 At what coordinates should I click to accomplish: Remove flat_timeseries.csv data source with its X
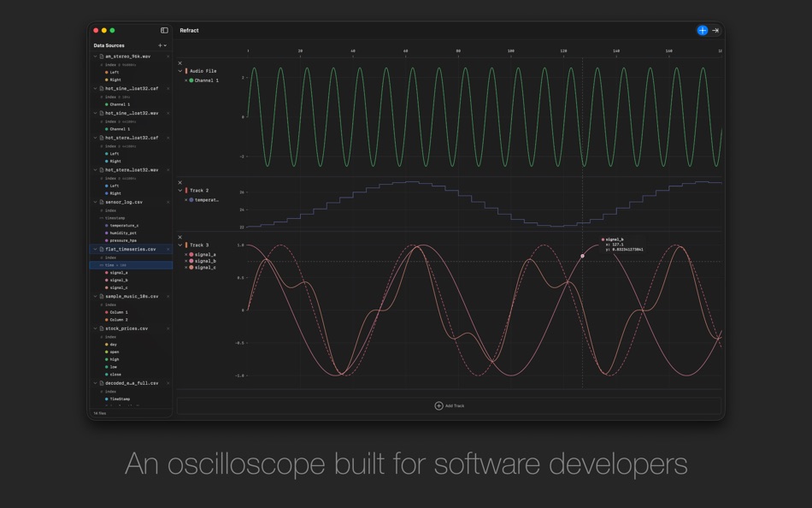pos(168,250)
